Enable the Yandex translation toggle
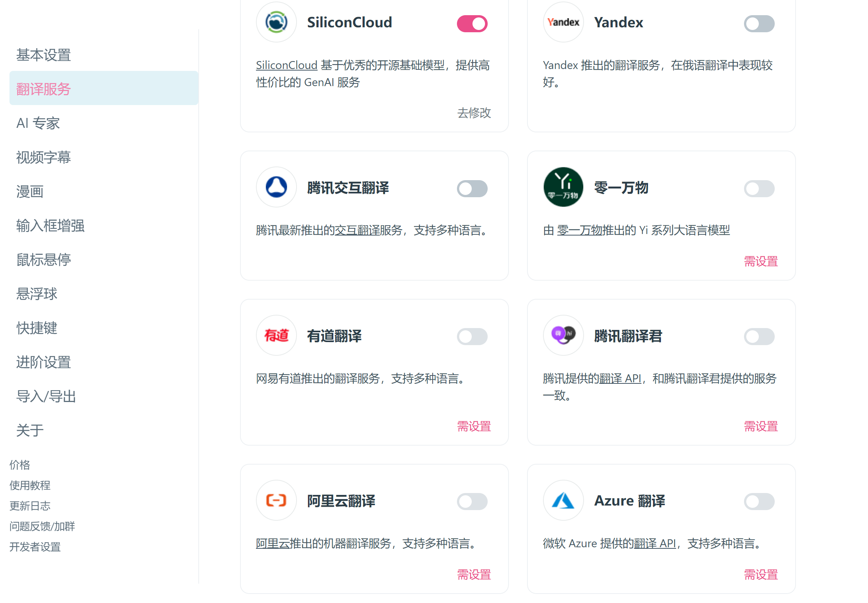The height and width of the screenshot is (603, 868). point(759,24)
